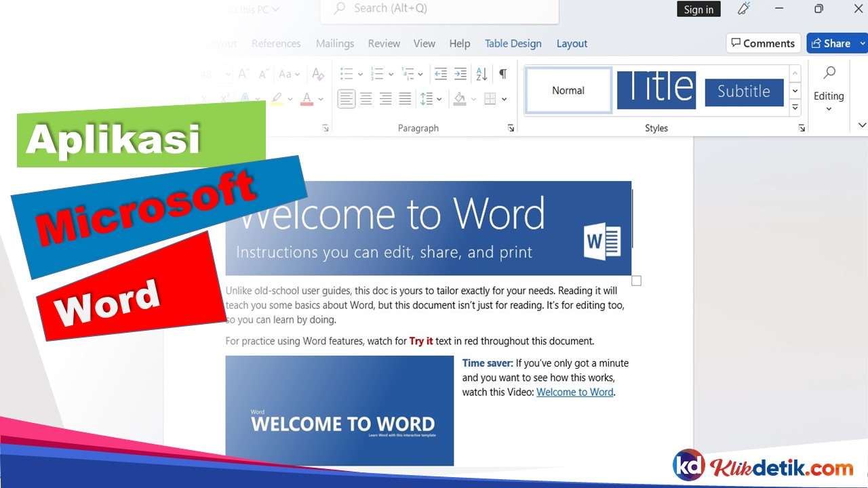Open the bullets list button
This screenshot has width=868, height=488.
click(x=347, y=74)
